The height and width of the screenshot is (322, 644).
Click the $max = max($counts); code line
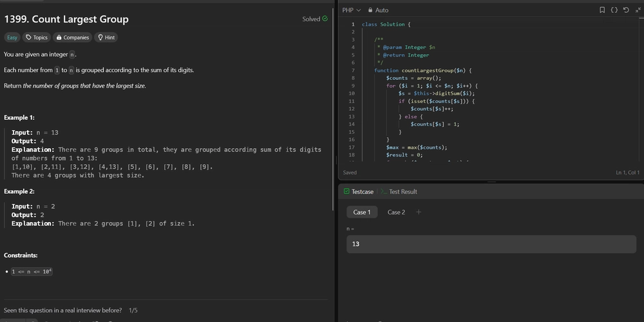click(x=417, y=147)
